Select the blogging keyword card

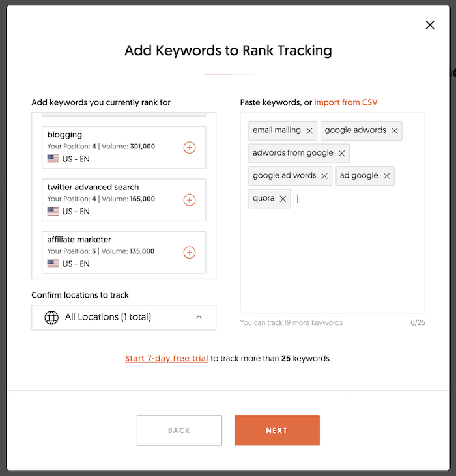pyautogui.click(x=124, y=148)
